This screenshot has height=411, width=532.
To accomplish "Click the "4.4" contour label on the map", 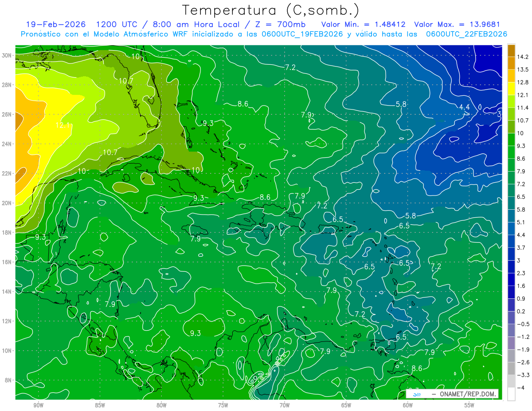I will click(x=464, y=107).
